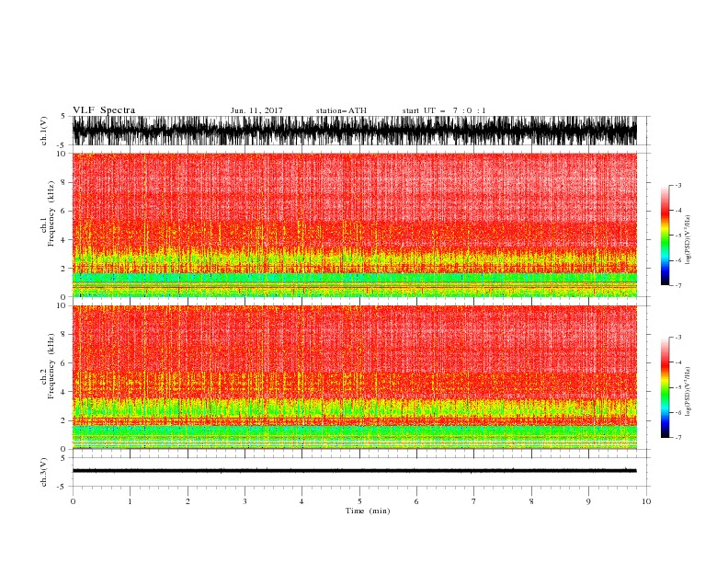728x563 pixels.
Task: Click the ch.1 spectrogram panel
Action: 354,224
